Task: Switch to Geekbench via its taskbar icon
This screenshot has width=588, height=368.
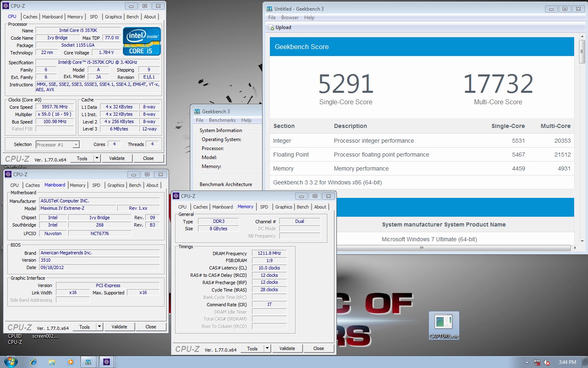Action: click(88, 362)
